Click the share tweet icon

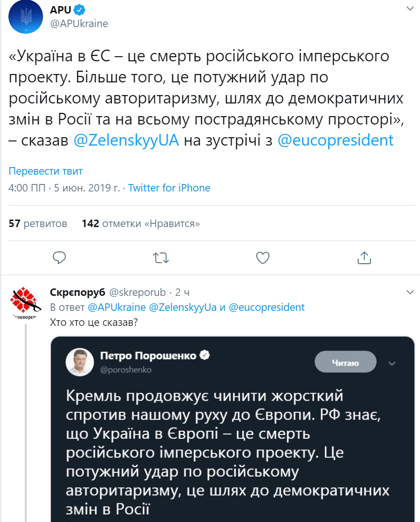click(x=364, y=257)
